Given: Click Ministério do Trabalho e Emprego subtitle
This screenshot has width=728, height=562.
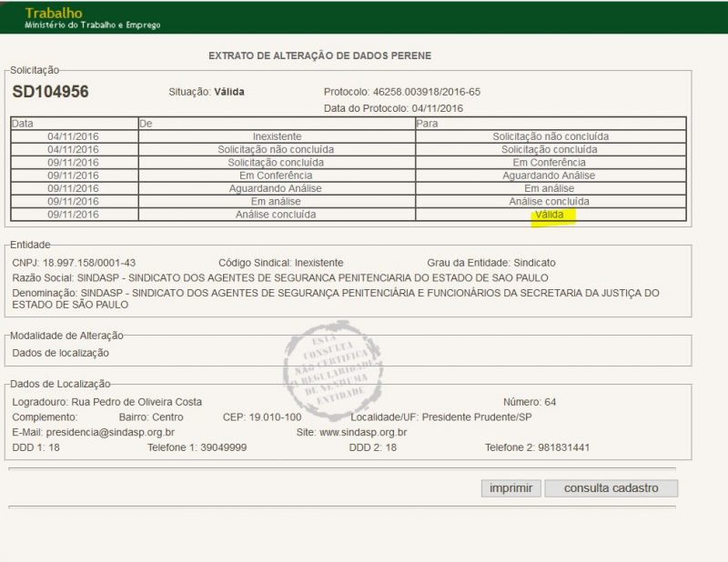Looking at the screenshot, I should [x=93, y=25].
